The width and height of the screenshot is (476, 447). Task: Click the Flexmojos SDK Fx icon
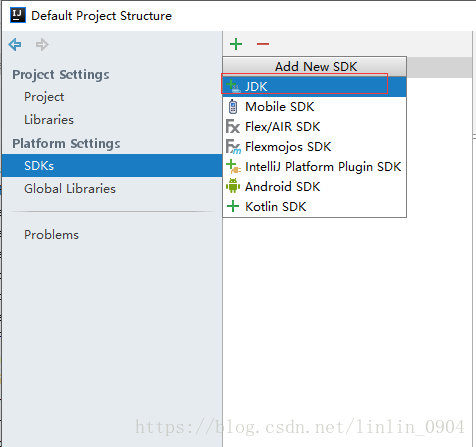coord(233,147)
